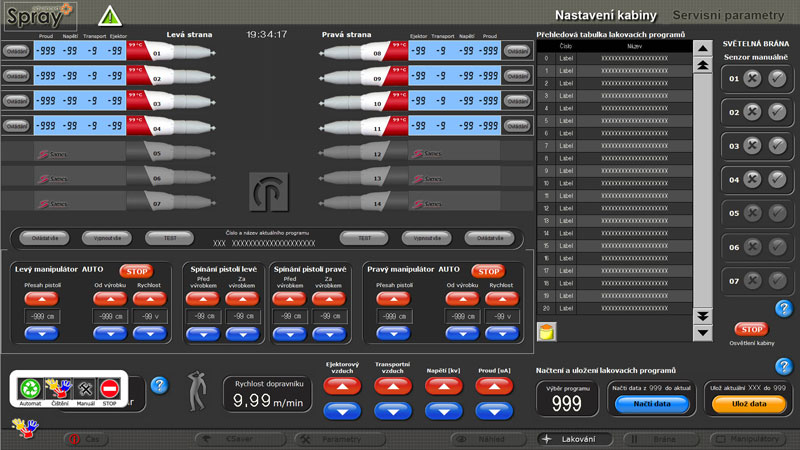Screen dimensions: 800x450
Task: Click the STOP mode icon in mode selector
Action: pyautogui.click(x=110, y=390)
